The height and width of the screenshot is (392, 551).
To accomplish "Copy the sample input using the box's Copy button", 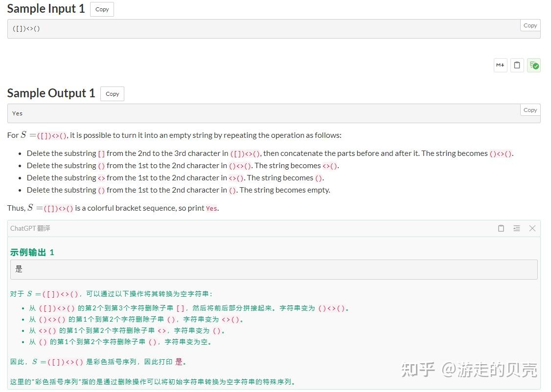I will pos(530,25).
